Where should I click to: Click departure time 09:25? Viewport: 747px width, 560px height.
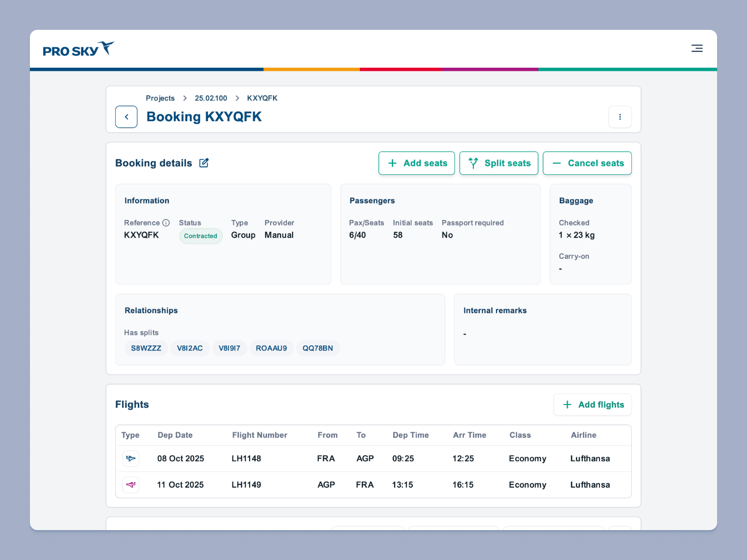(x=403, y=458)
